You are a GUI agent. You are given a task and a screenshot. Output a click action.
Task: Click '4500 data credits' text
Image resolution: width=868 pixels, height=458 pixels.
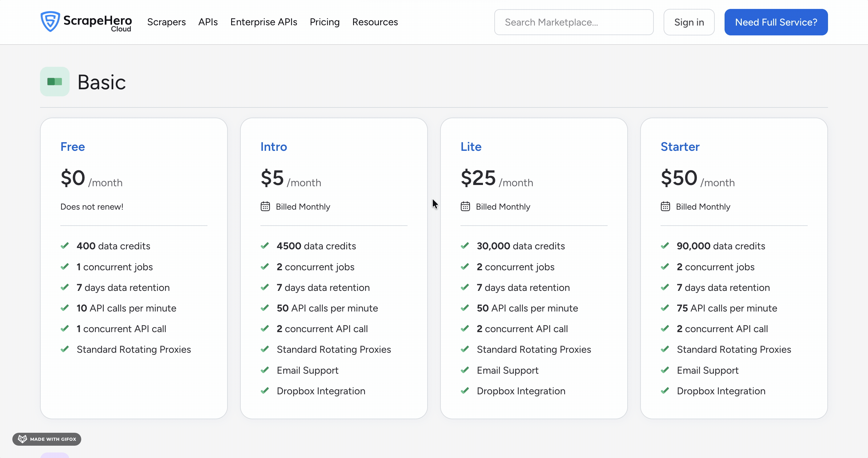(x=316, y=246)
